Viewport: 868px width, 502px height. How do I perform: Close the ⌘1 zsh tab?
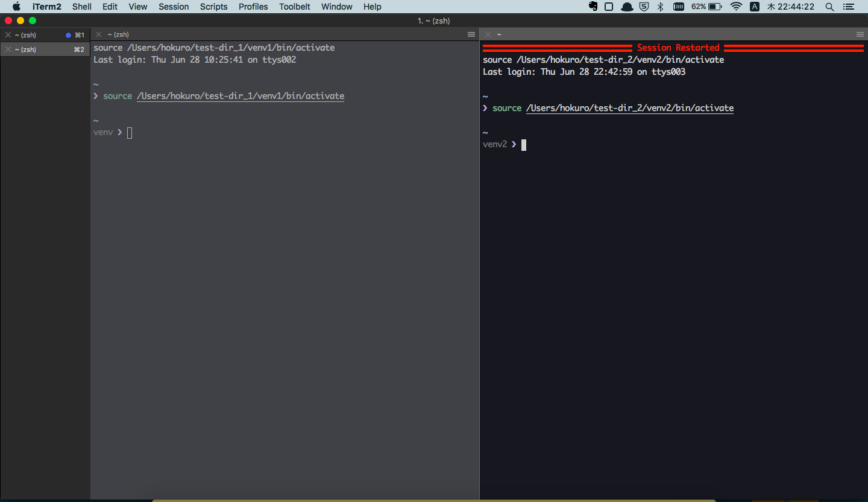point(8,35)
